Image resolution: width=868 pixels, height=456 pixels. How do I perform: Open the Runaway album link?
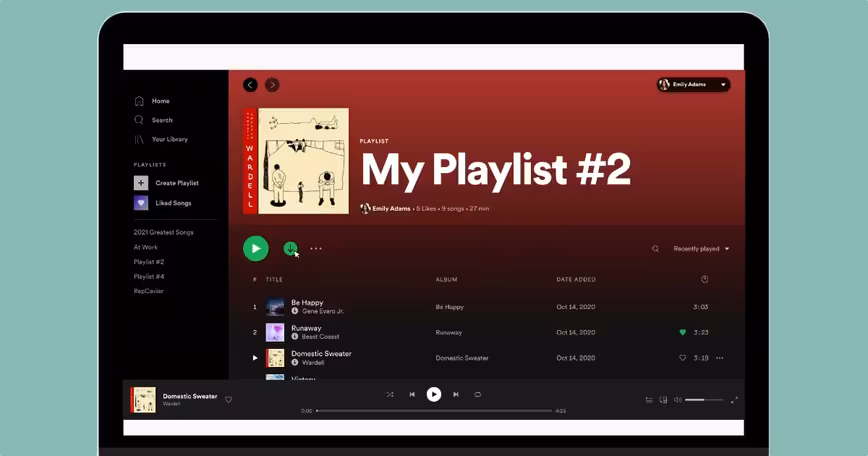click(448, 333)
